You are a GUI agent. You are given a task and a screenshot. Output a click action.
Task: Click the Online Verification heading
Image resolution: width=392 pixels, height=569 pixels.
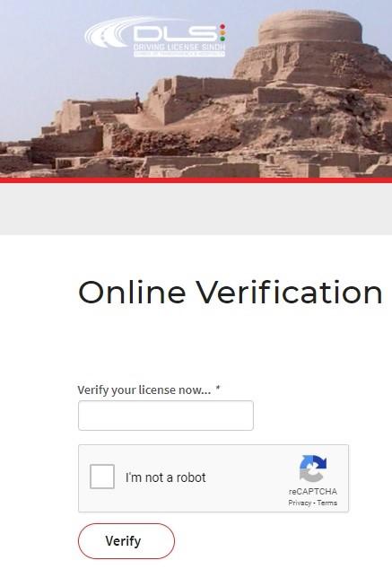(x=231, y=293)
